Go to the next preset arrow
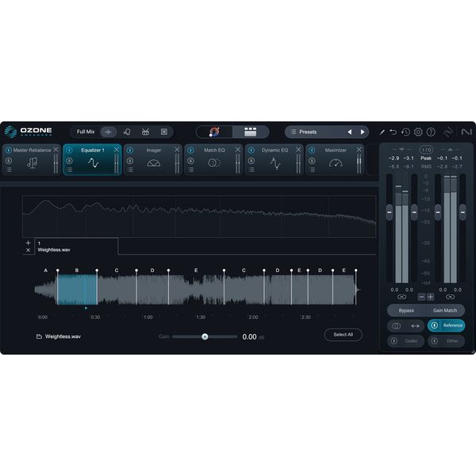 [x=363, y=132]
